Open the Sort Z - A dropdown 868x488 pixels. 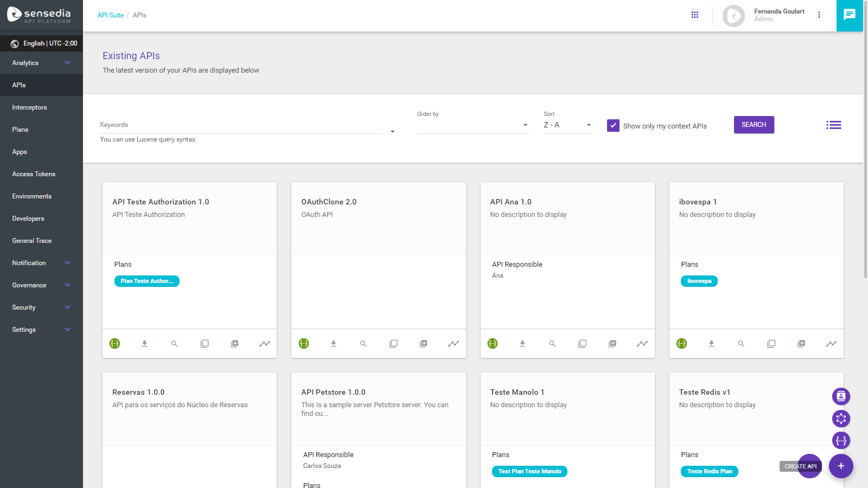[567, 125]
